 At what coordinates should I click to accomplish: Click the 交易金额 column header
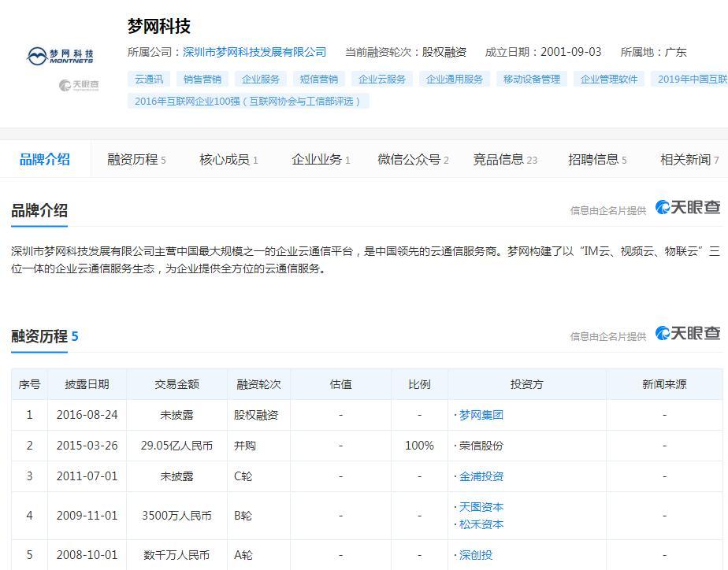(x=177, y=384)
